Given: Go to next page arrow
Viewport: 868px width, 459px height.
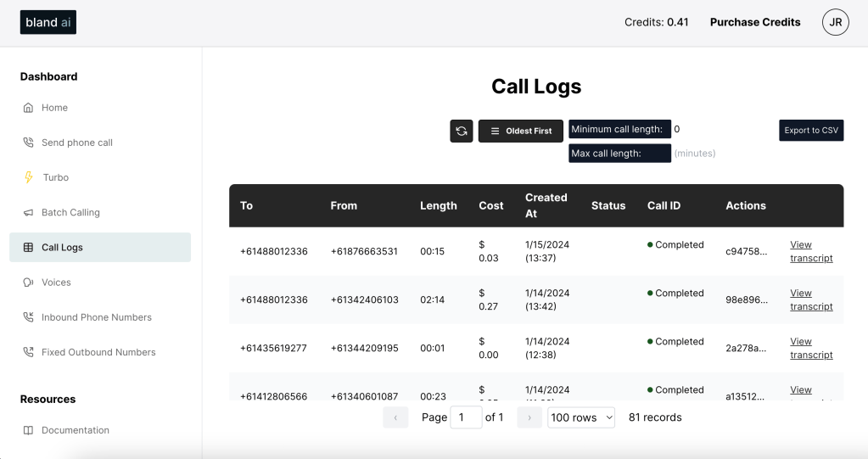Looking at the screenshot, I should pyautogui.click(x=529, y=417).
